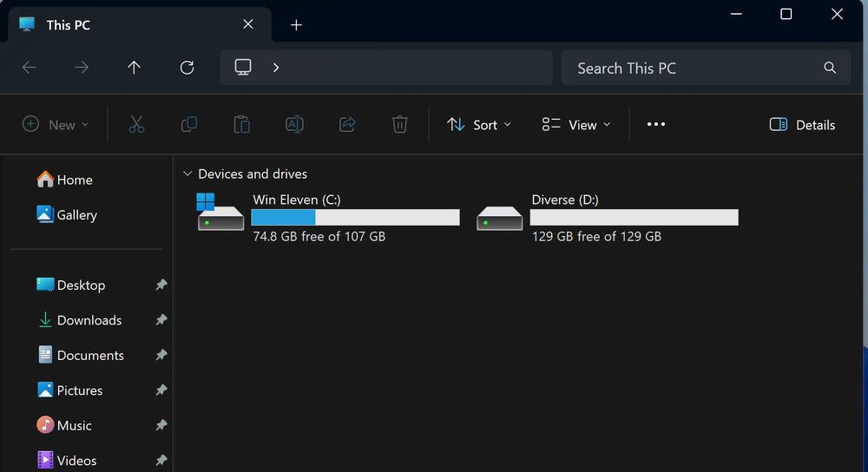
Task: Close the File Explorer window
Action: click(x=837, y=14)
